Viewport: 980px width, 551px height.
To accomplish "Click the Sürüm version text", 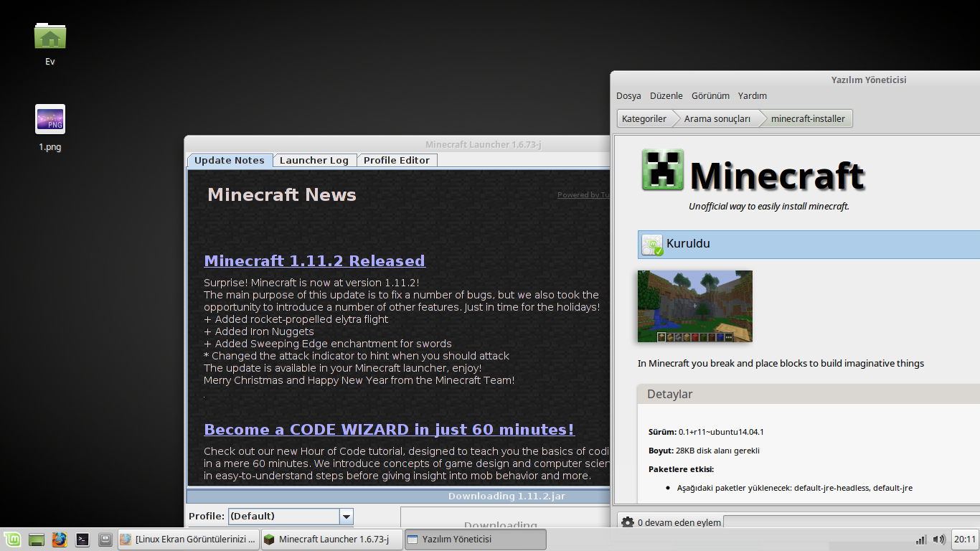I will (706, 432).
